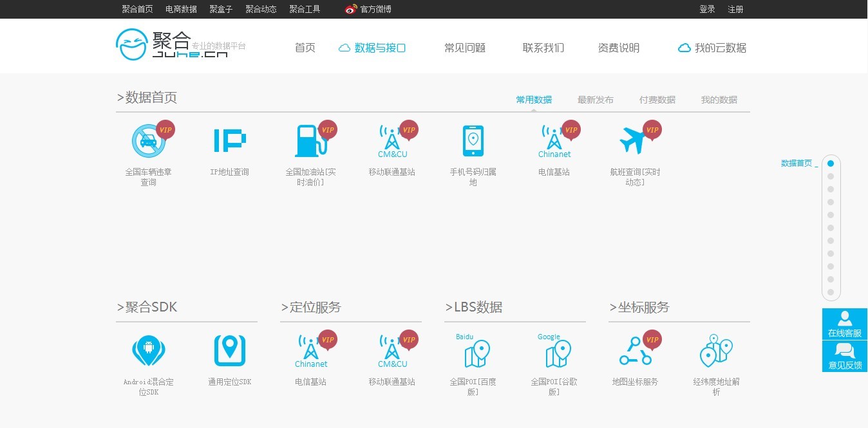Switch to the 付费数据 tab
The height and width of the screenshot is (428, 868).
pyautogui.click(x=657, y=100)
